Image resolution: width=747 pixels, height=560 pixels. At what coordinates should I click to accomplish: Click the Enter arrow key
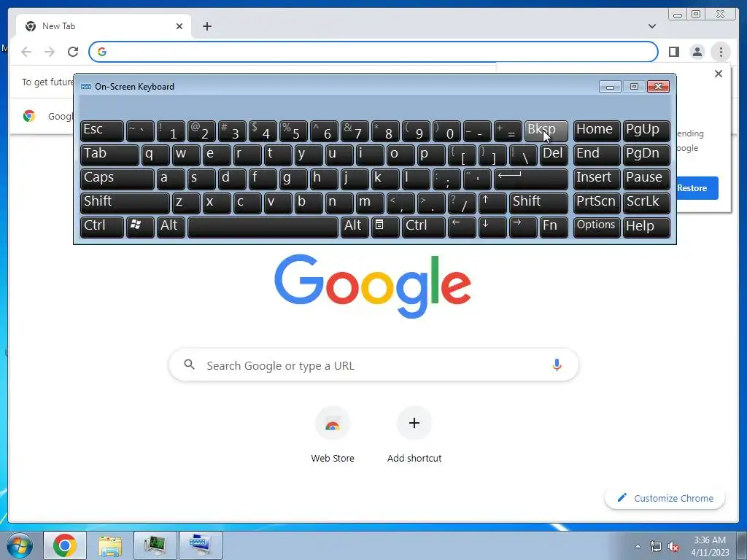(531, 179)
